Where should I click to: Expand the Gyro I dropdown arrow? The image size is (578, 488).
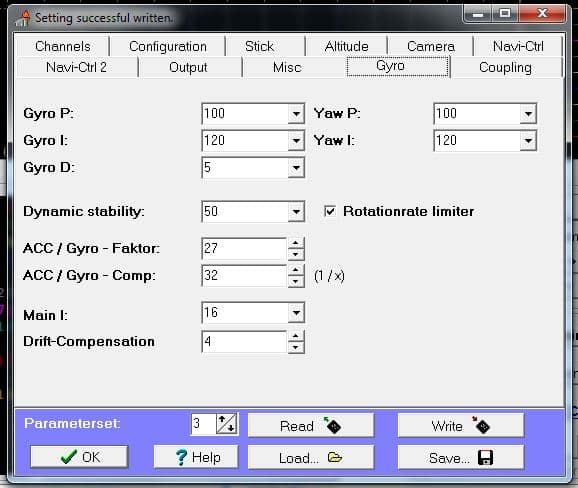(x=296, y=140)
